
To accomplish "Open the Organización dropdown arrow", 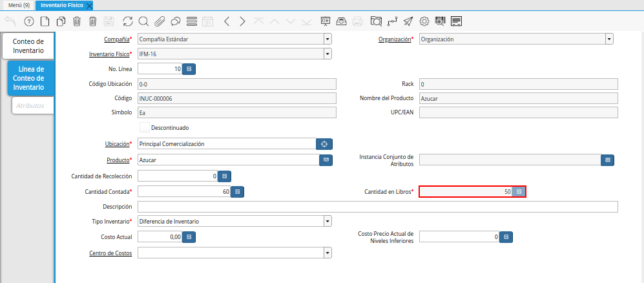I will pyautogui.click(x=609, y=39).
